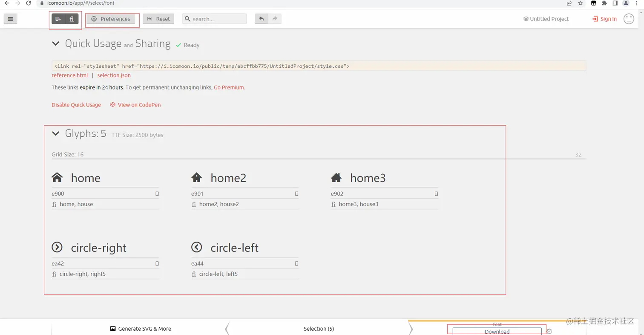Edit the home2 glyph name field

tap(254, 178)
